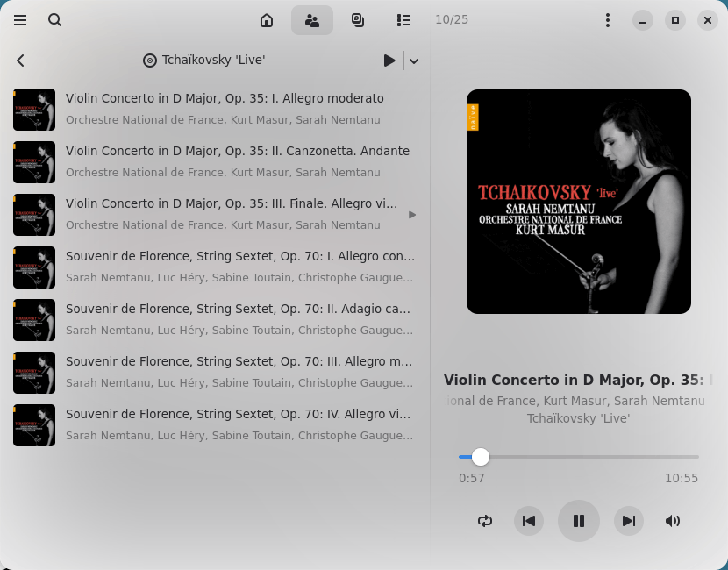Go back with the left arrow
The width and height of the screenshot is (728, 570).
(x=20, y=61)
